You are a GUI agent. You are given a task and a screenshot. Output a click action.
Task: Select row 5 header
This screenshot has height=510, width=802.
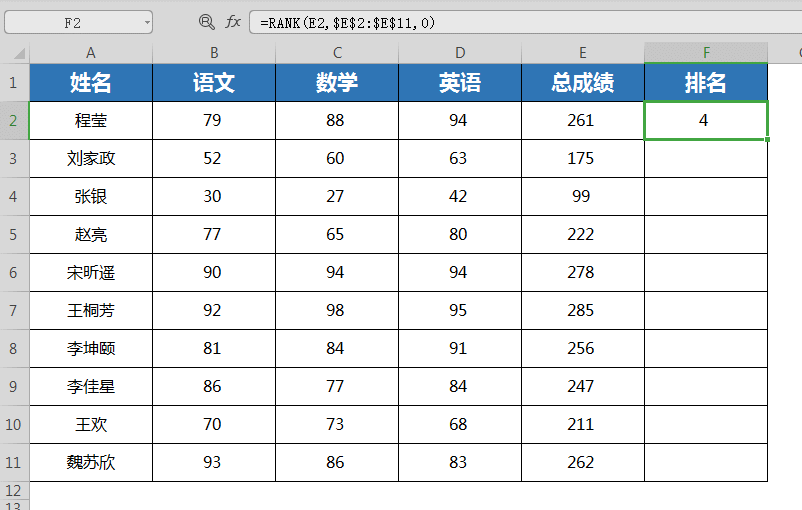pos(14,234)
